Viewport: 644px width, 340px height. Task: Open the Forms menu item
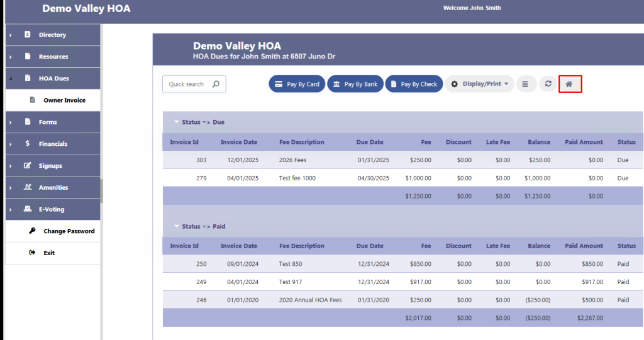tap(48, 122)
